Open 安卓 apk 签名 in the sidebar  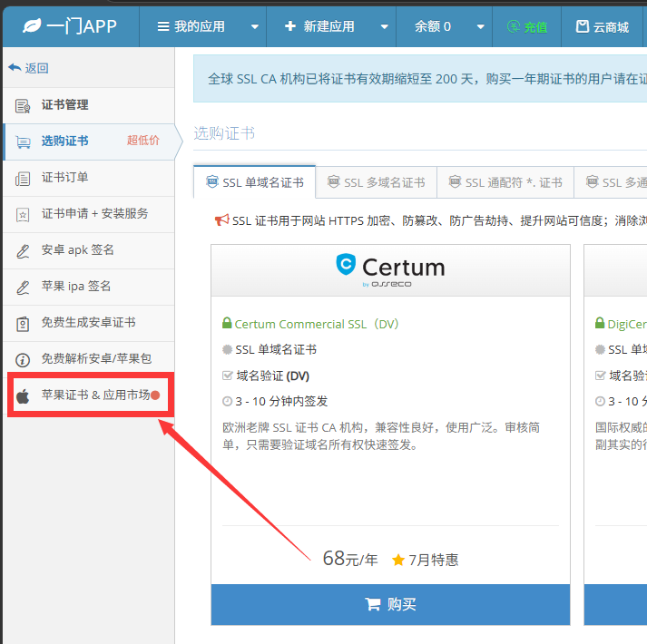tap(89, 251)
